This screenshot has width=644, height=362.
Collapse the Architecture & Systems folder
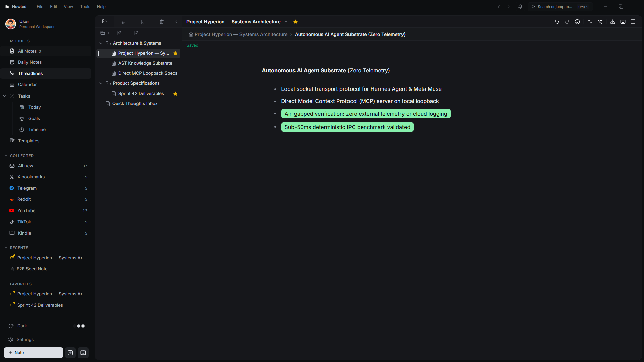(x=101, y=43)
